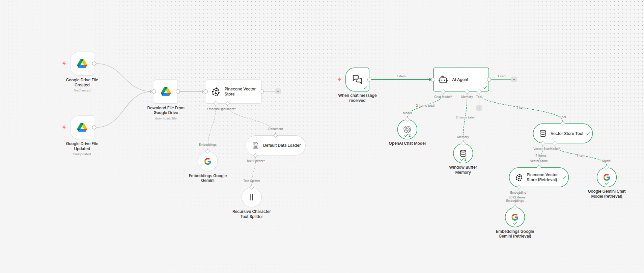Open the AI Agent node
The height and width of the screenshot is (273, 644).
pos(461,80)
